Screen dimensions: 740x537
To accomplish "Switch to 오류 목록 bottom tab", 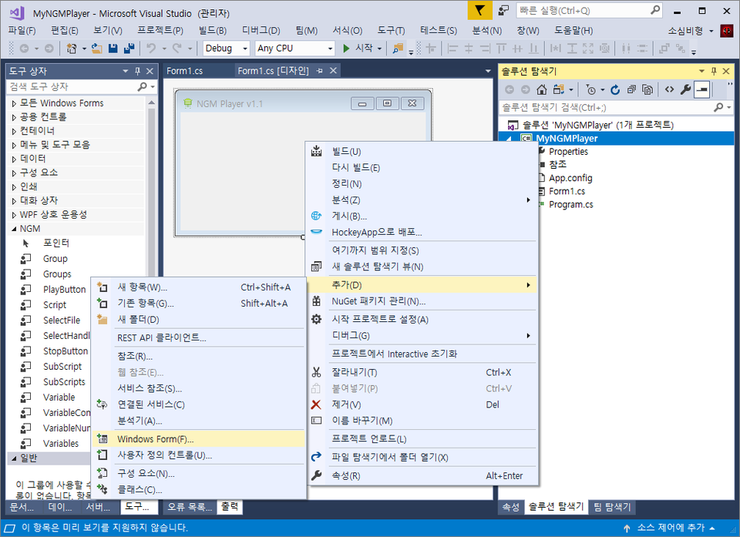I will point(190,507).
